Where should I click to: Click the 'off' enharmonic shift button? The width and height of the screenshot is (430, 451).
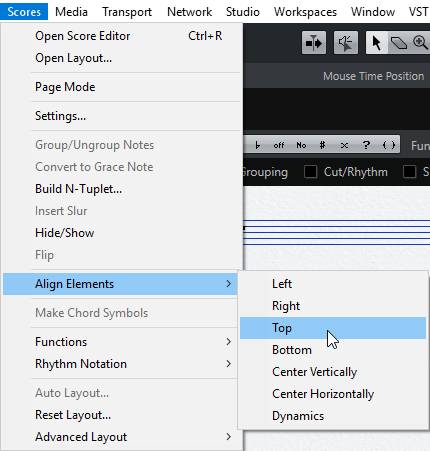tap(279, 145)
